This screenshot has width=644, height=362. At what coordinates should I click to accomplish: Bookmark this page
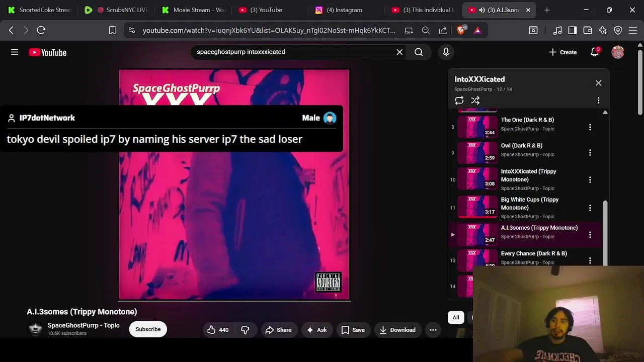point(112,31)
